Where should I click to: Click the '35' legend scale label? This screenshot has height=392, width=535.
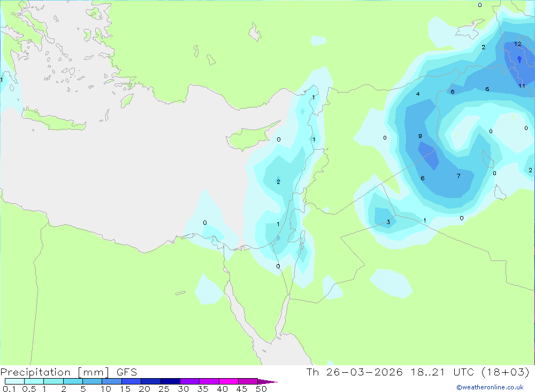pyautogui.click(x=203, y=389)
